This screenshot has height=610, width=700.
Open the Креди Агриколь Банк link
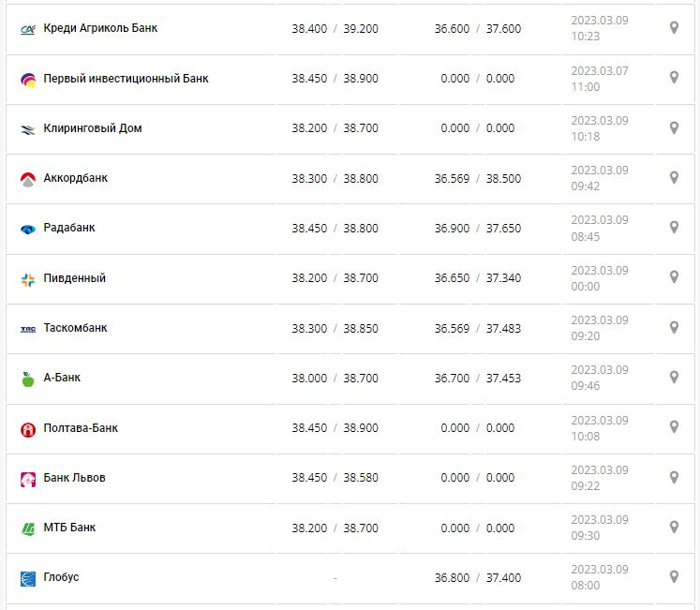[100, 28]
